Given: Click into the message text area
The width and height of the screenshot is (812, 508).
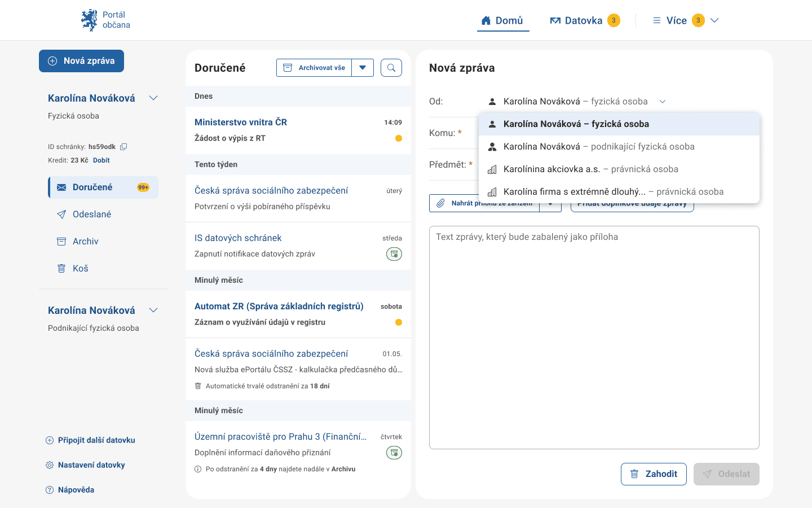Looking at the screenshot, I should (594, 339).
